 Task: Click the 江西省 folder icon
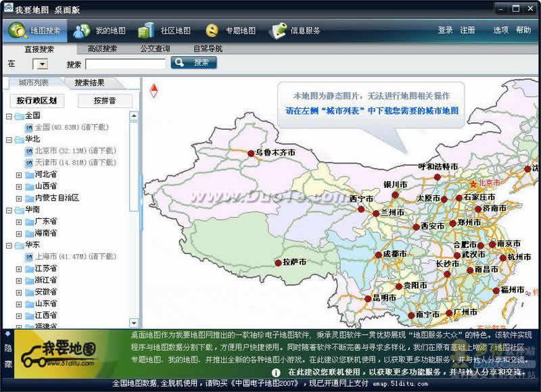coord(29,316)
